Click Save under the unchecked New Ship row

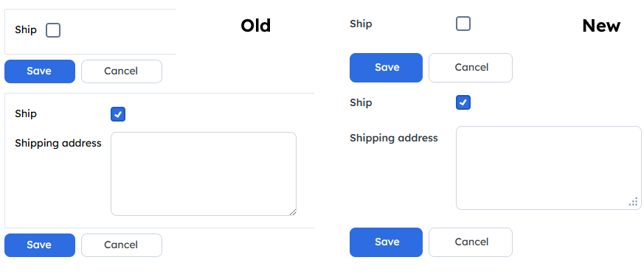point(386,68)
